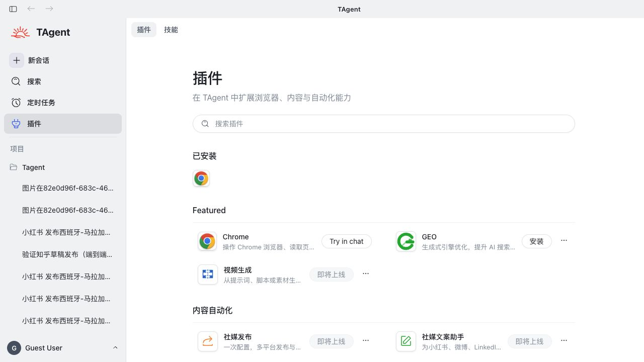
Task: Go forward with the right arrow
Action: point(49,9)
